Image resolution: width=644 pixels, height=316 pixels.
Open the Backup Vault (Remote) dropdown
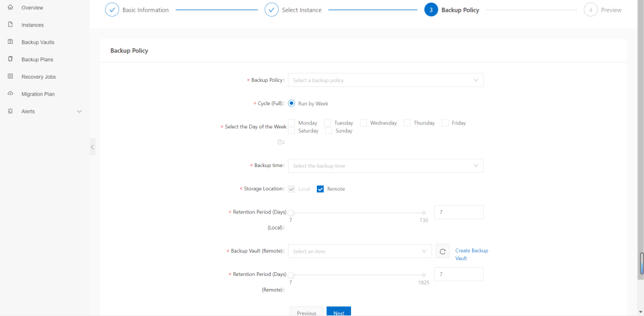point(360,252)
